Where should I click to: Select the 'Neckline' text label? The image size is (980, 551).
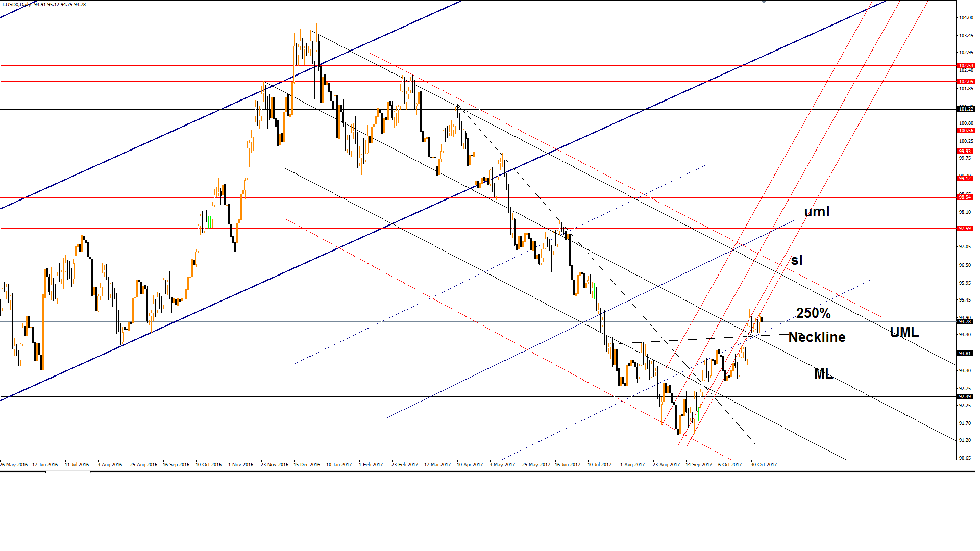tap(817, 337)
